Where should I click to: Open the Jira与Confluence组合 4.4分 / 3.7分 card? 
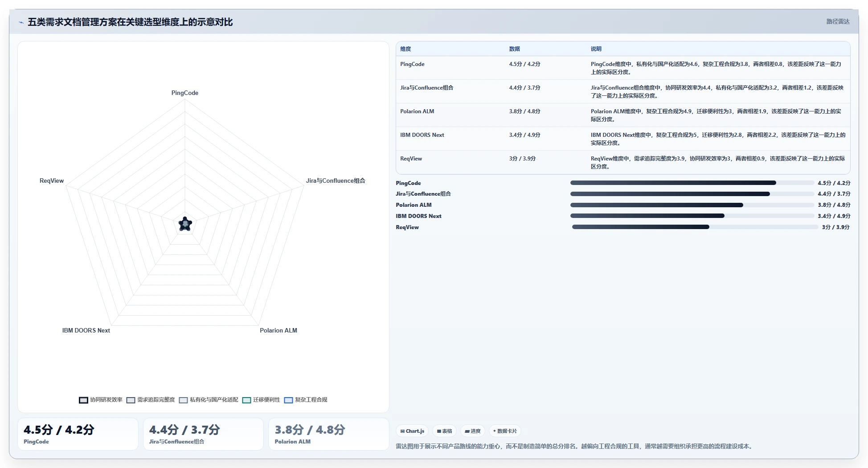203,434
